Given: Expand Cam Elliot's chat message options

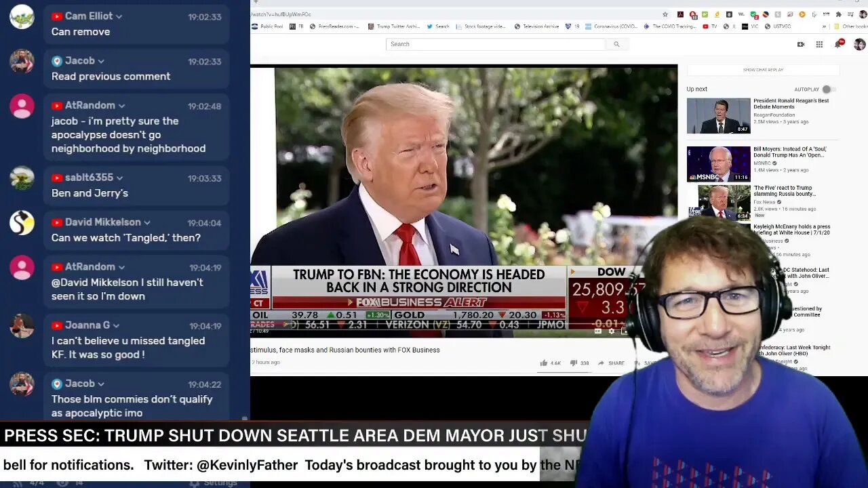Looking at the screenshot, I should click(x=119, y=16).
